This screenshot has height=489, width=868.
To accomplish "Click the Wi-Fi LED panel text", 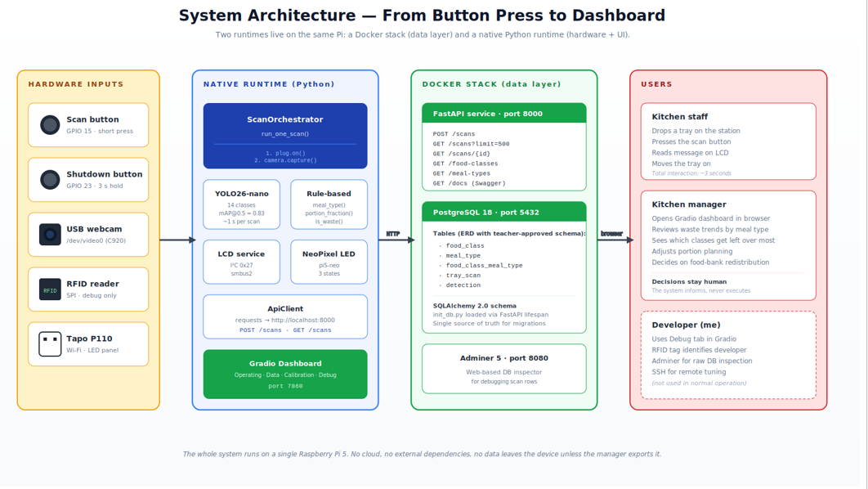I will (92, 351).
